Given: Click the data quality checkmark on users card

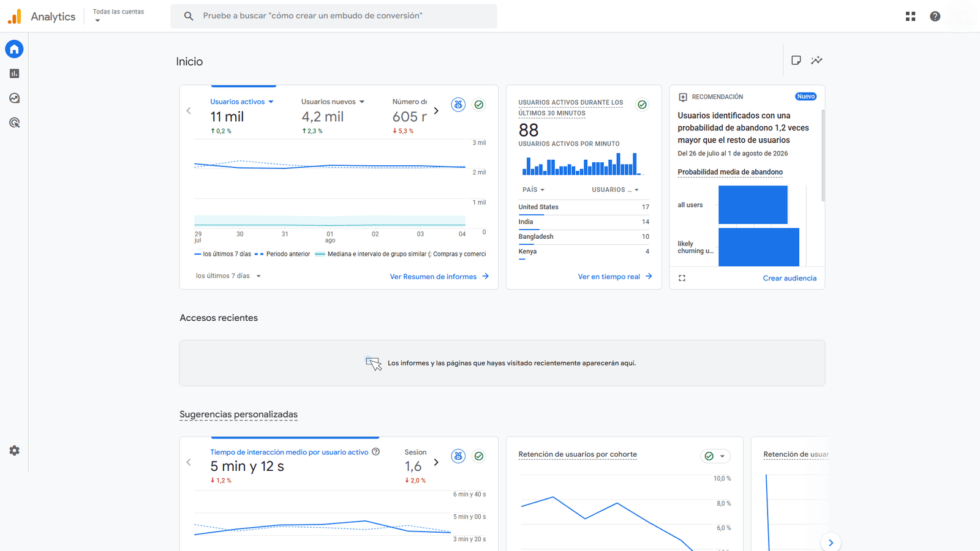Looking at the screenshot, I should [x=479, y=105].
